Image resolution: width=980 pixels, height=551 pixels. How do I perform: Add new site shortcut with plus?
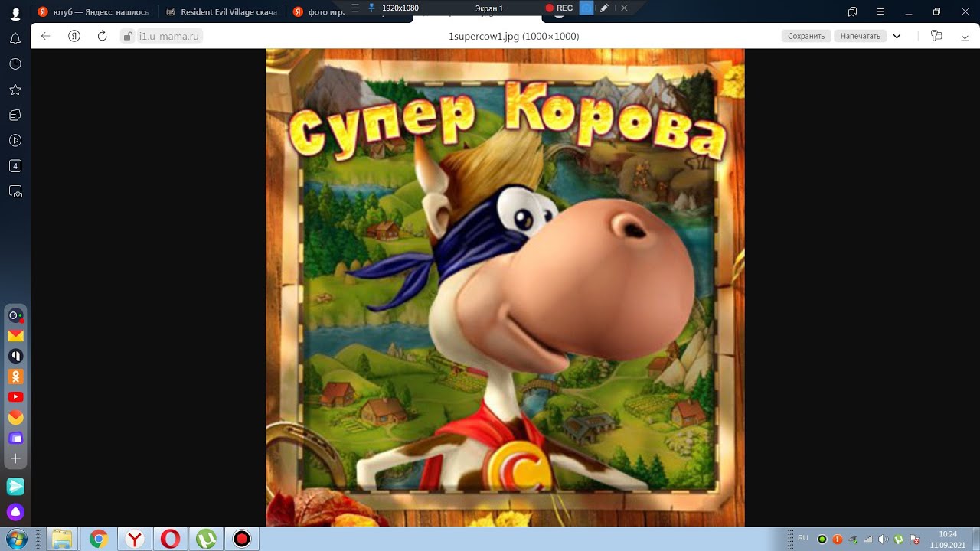[x=15, y=458]
